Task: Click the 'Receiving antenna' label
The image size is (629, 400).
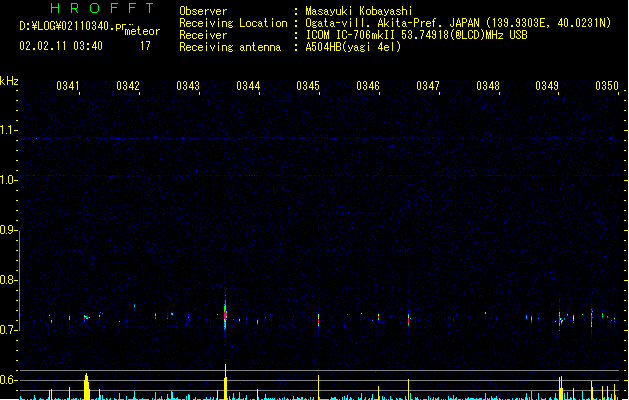Action: coord(230,47)
